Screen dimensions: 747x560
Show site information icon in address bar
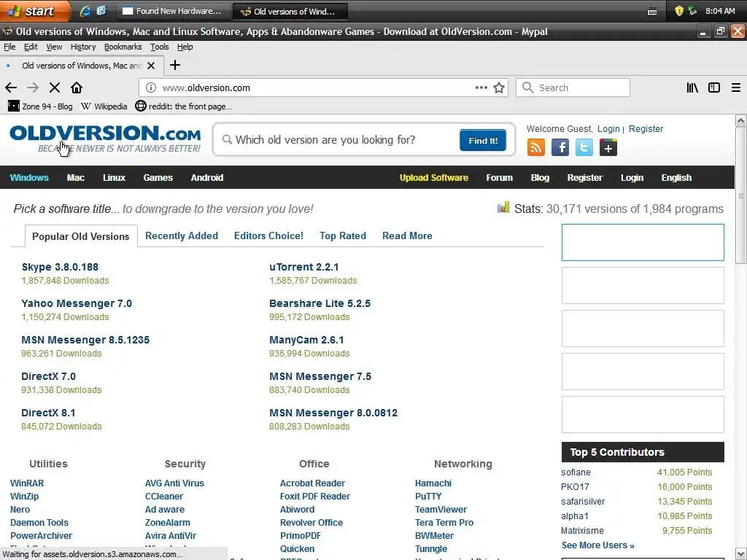(151, 87)
